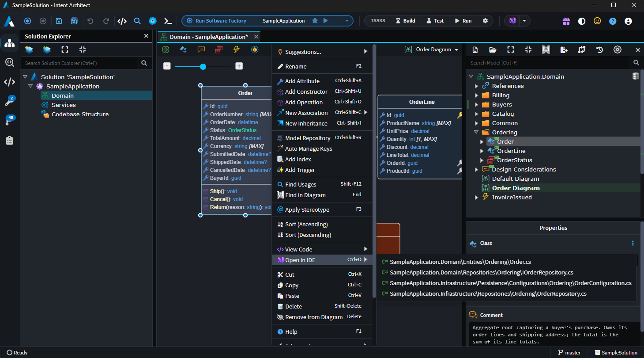
Task: Click the orange comment bubble icon in diagram toolbar
Action: click(201, 50)
